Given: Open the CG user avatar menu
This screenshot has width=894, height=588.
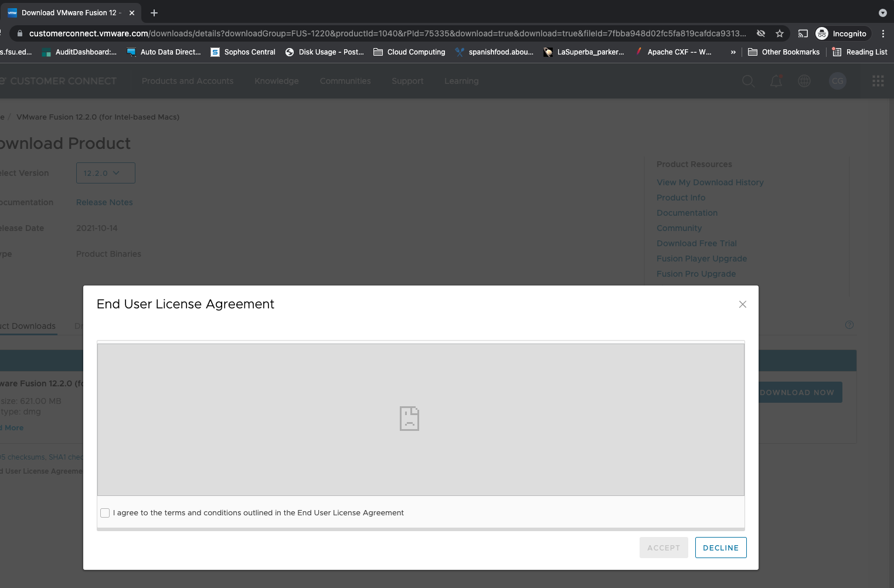Looking at the screenshot, I should (x=838, y=81).
